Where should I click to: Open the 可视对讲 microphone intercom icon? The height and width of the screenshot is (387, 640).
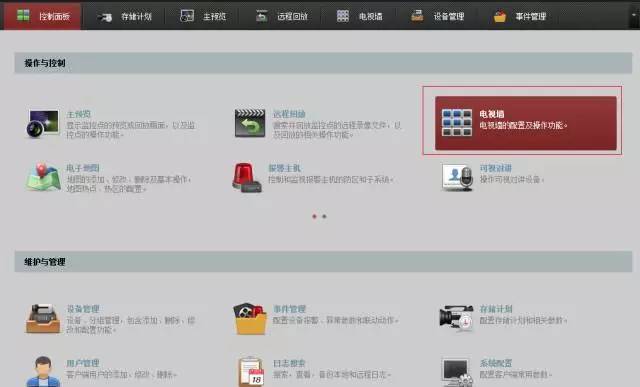(457, 178)
